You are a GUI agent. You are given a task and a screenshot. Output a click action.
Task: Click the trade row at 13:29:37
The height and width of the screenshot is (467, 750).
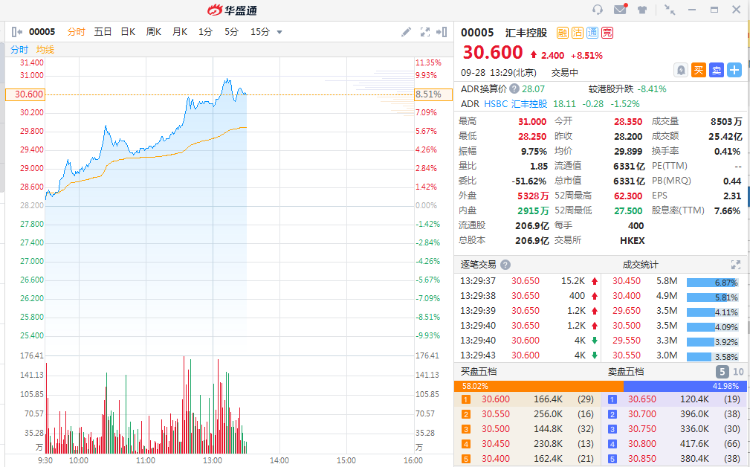click(x=529, y=281)
